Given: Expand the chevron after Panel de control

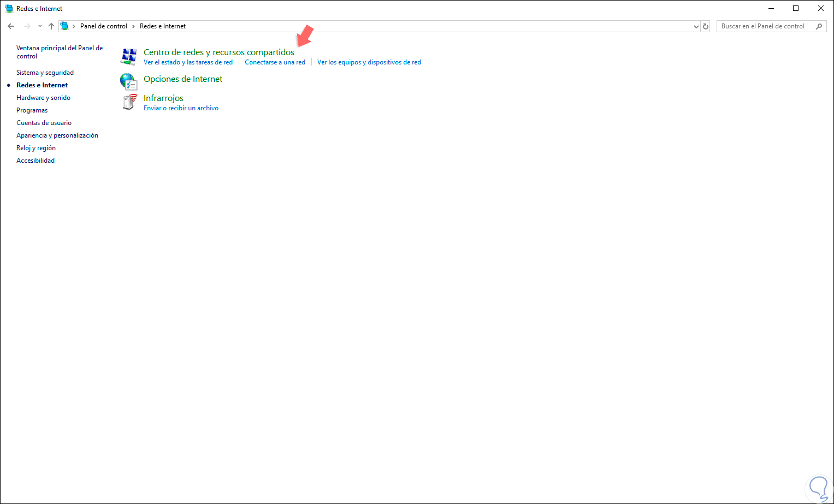Looking at the screenshot, I should pyautogui.click(x=133, y=26).
